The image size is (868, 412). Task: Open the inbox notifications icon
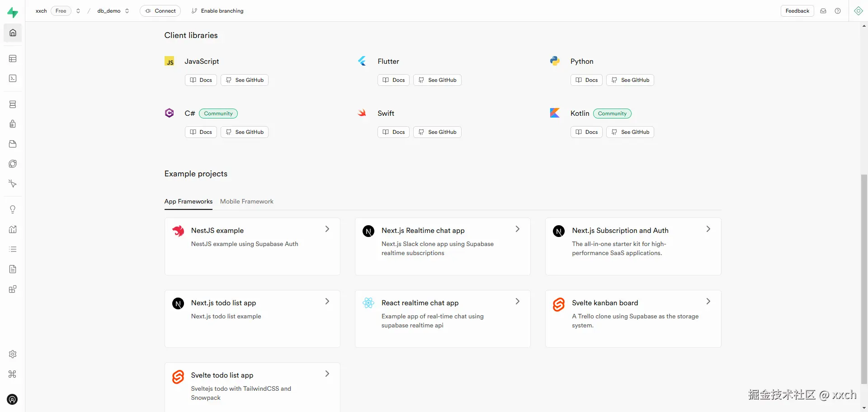[823, 11]
